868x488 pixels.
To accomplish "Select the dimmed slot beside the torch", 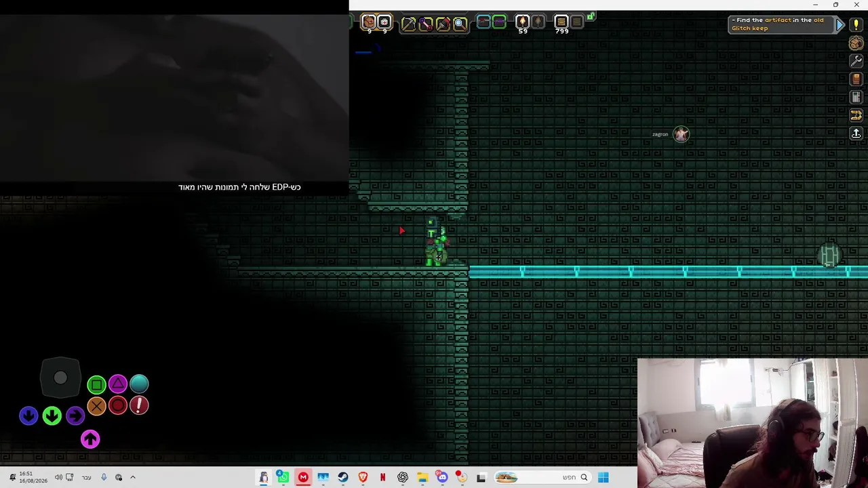I will [x=538, y=22].
